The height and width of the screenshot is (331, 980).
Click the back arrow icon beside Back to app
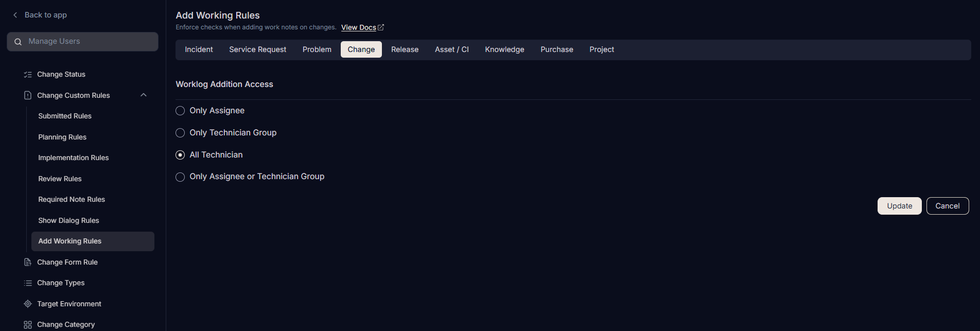pyautogui.click(x=15, y=15)
